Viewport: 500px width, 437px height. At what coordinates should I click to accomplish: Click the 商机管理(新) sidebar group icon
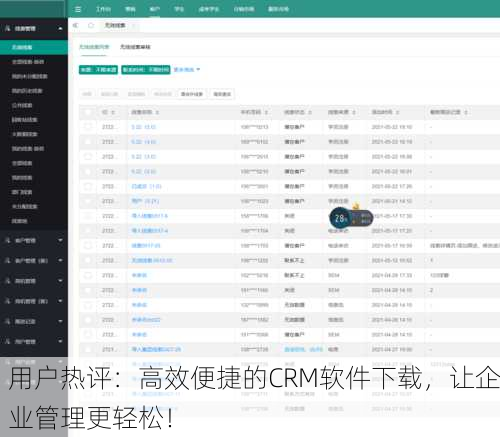coord(8,301)
